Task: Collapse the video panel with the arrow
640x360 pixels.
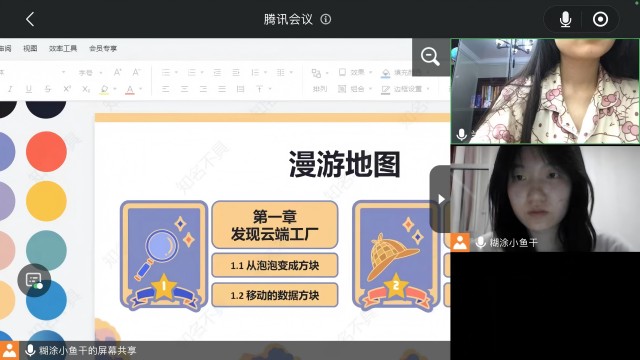Action: click(440, 199)
